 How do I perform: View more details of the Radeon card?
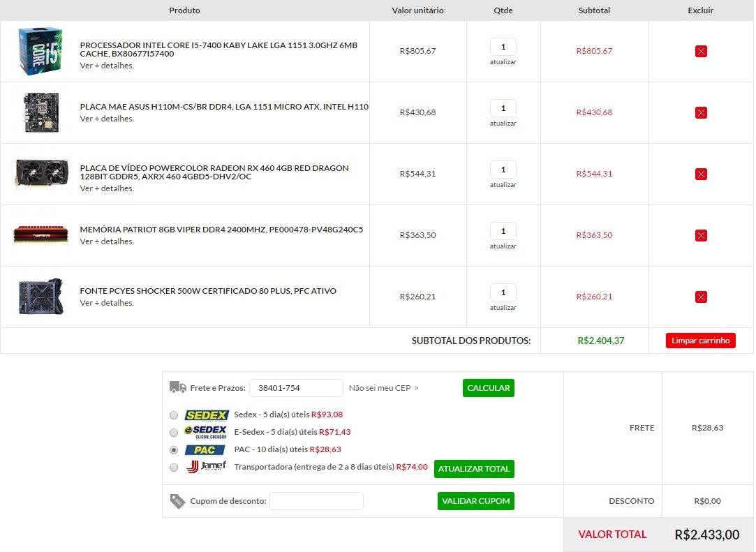pyautogui.click(x=107, y=188)
